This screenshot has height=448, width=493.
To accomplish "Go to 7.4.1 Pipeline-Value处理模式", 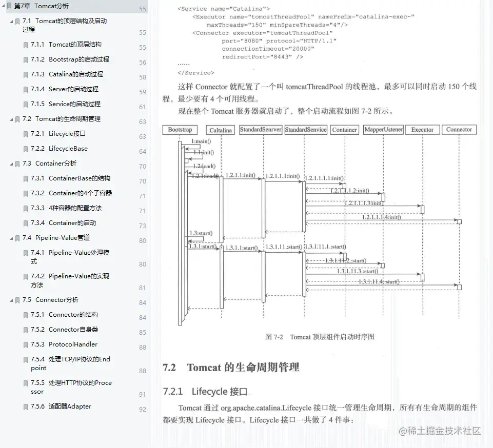I will [70, 257].
